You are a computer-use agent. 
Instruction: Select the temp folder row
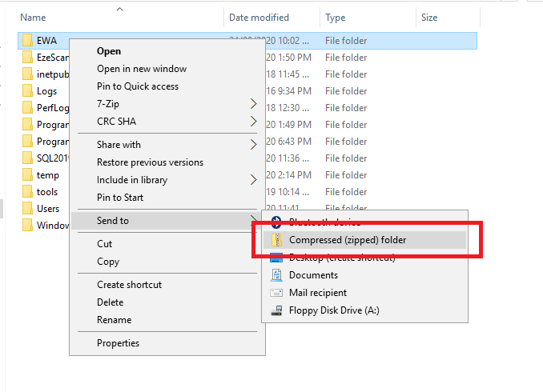tap(47, 175)
